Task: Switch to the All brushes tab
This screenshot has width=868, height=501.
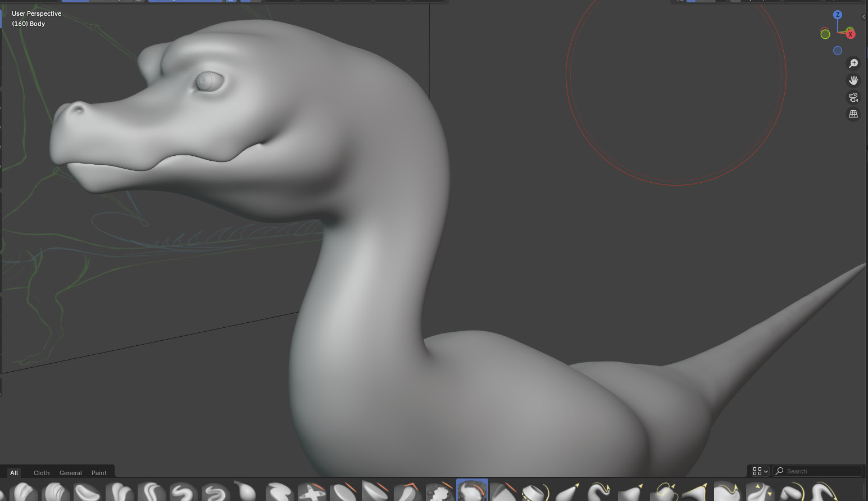Action: 14,473
